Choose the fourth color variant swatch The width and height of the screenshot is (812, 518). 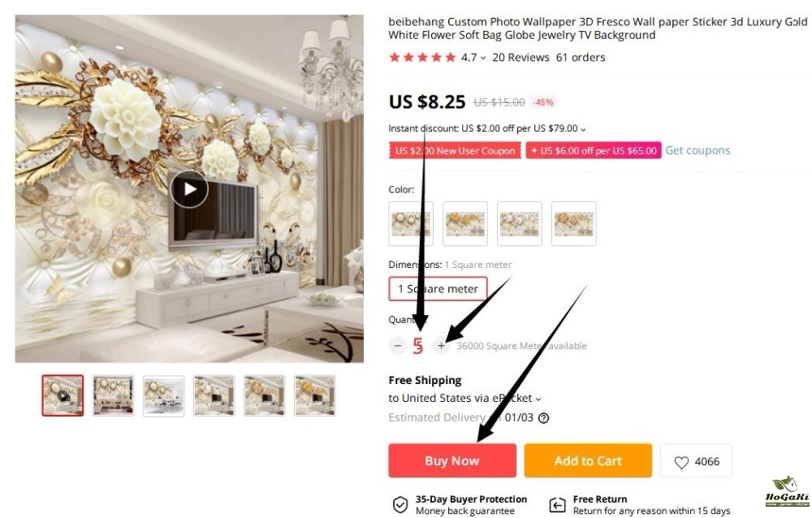click(574, 224)
